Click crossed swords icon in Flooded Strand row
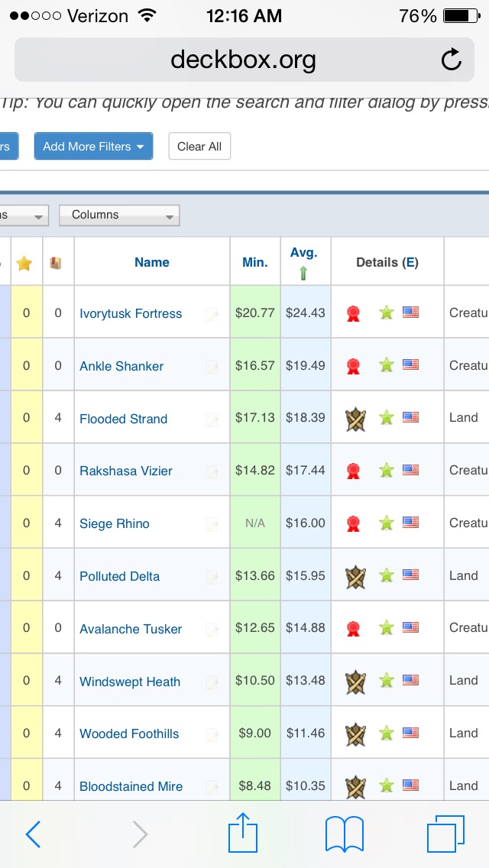Image resolution: width=489 pixels, height=868 pixels. [355, 419]
